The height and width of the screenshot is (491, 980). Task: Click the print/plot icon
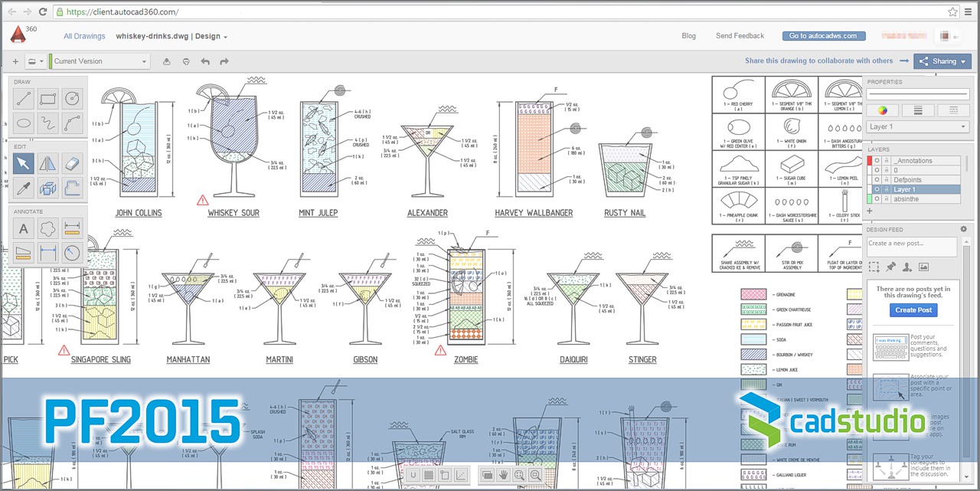click(186, 61)
